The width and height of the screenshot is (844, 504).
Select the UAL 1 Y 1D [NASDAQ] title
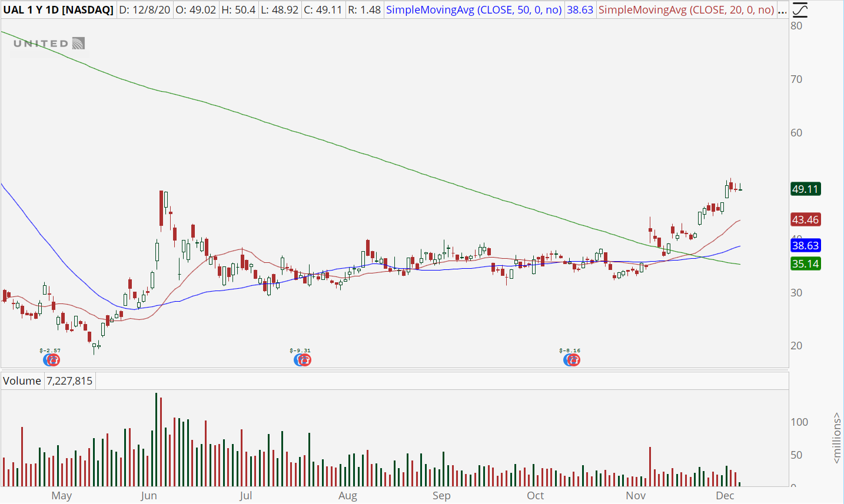click(58, 10)
